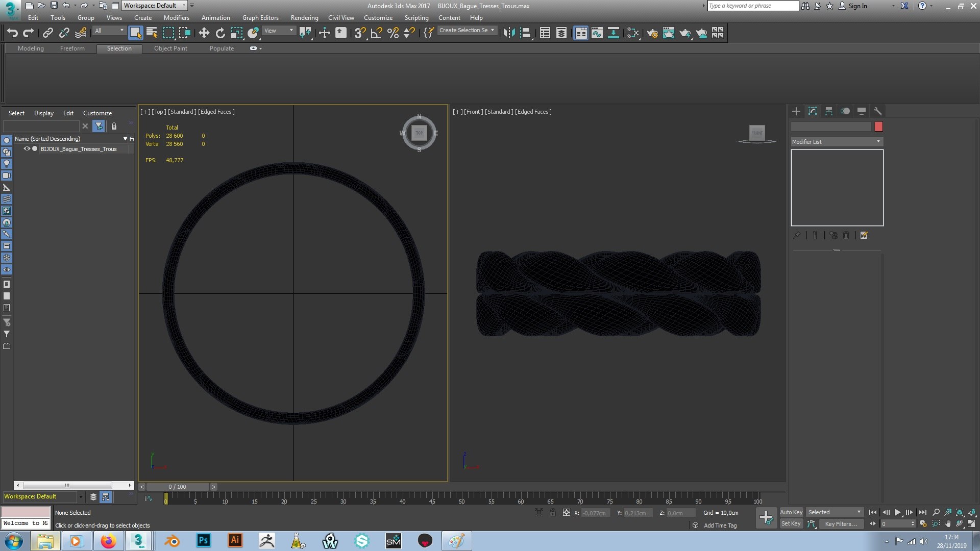Open the Curve Editor icon

pyautogui.click(x=597, y=33)
